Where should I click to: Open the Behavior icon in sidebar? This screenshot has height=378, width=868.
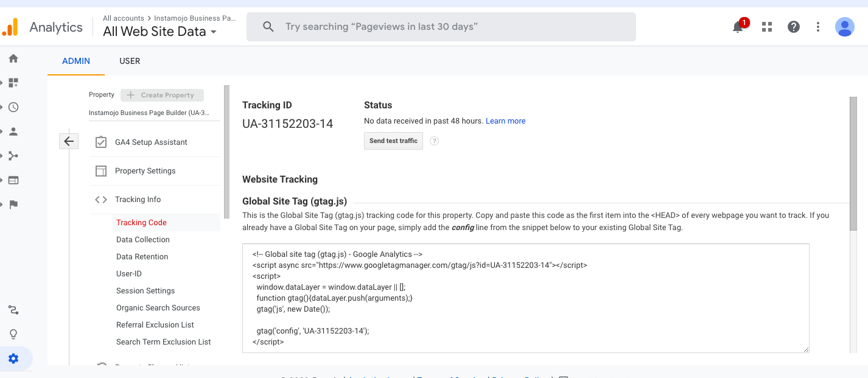coord(13,180)
